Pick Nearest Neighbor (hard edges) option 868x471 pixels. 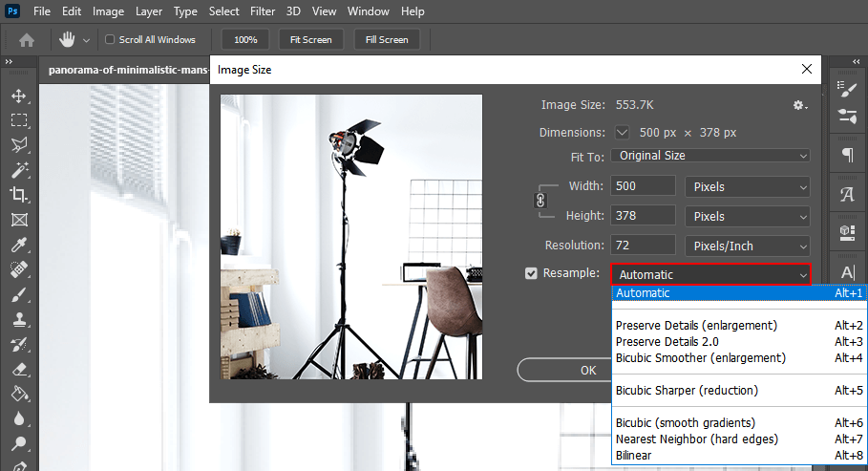697,439
